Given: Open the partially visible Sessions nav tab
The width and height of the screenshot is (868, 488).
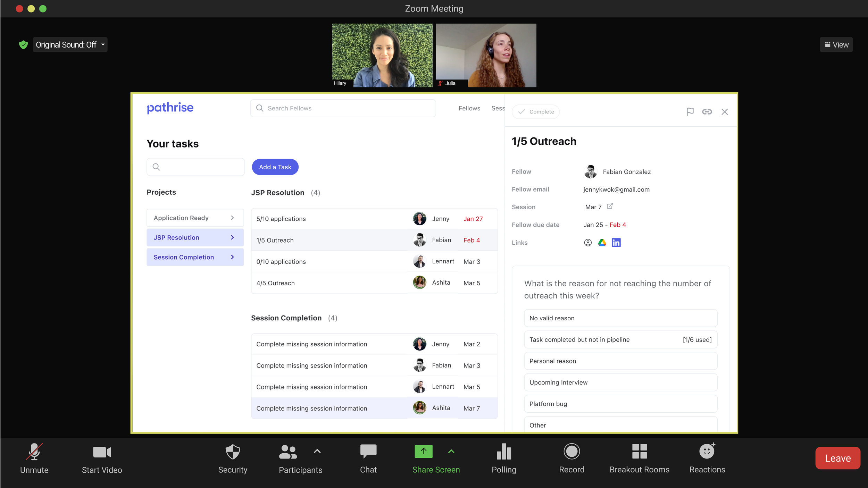Looking at the screenshot, I should (498, 108).
